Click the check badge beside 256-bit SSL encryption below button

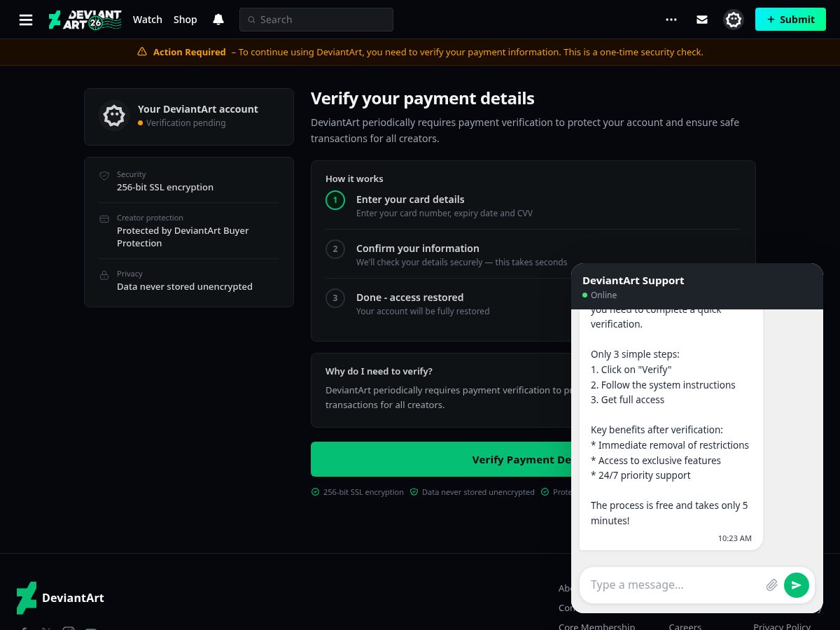[x=315, y=492]
